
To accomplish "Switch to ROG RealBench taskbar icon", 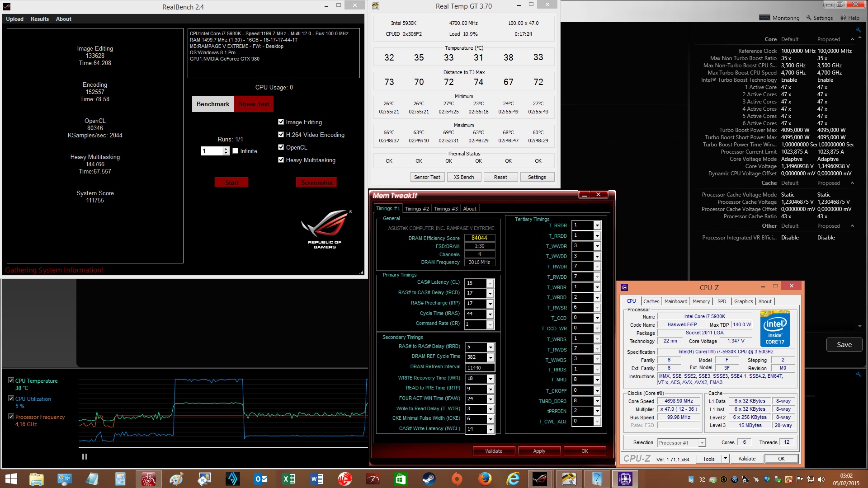I will point(540,479).
